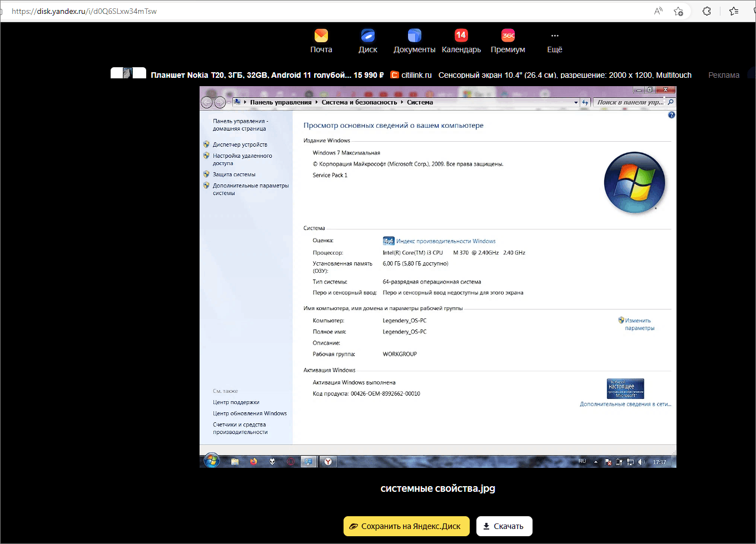The image size is (756, 544).
Task: Click the Реклама ad label
Action: point(724,75)
